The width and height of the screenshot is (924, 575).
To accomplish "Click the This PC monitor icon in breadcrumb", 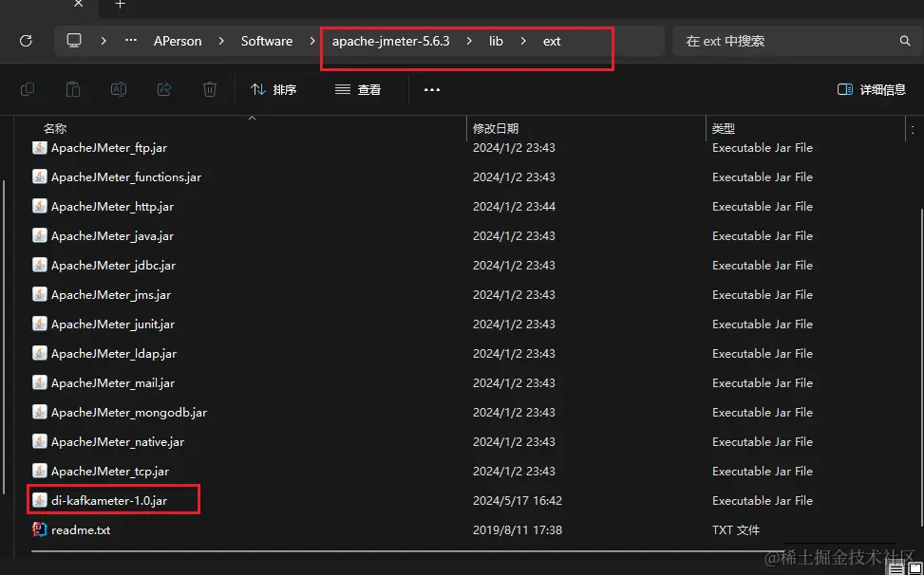I will tap(74, 41).
